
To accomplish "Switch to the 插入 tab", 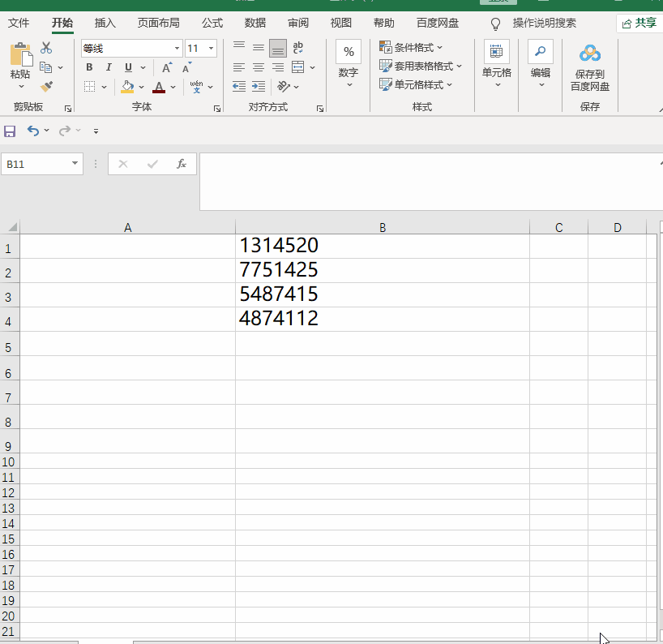I will 105,23.
